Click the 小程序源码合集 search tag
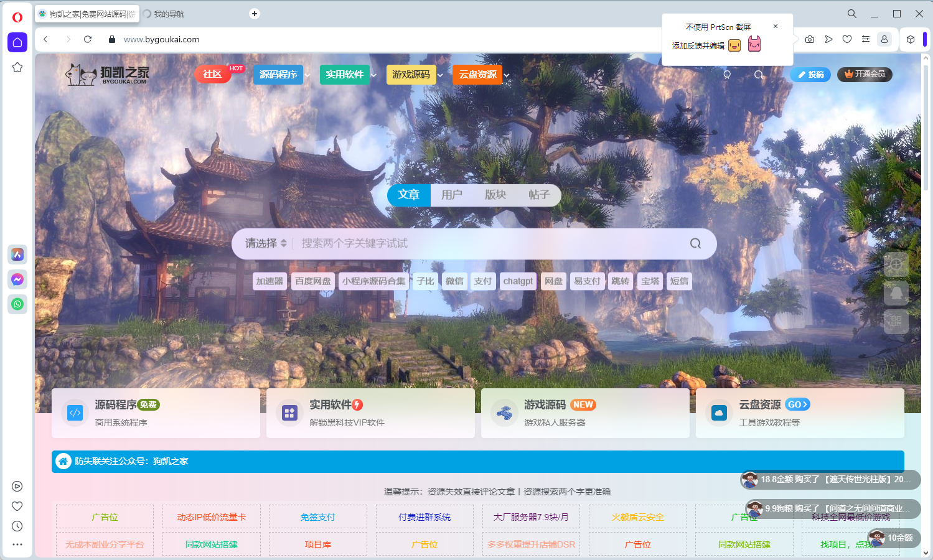The image size is (933, 560). tap(373, 281)
